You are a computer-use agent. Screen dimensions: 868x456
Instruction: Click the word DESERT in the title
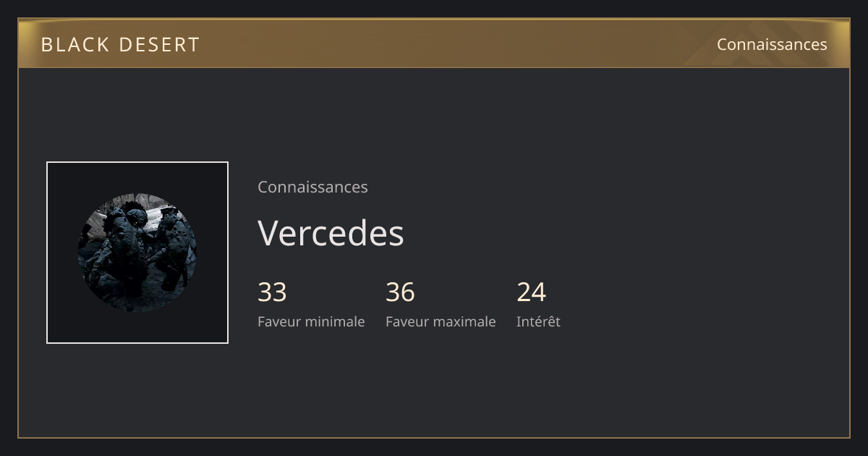(x=159, y=45)
